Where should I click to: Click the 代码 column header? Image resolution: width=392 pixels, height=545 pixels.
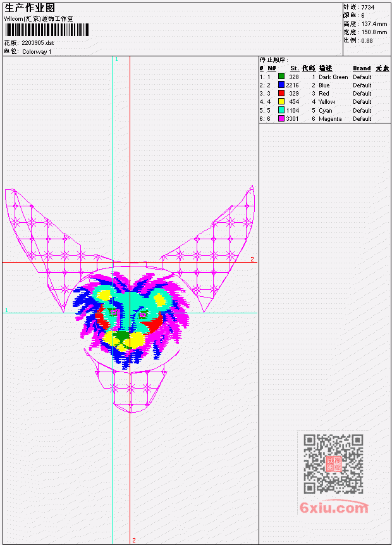tap(309, 68)
